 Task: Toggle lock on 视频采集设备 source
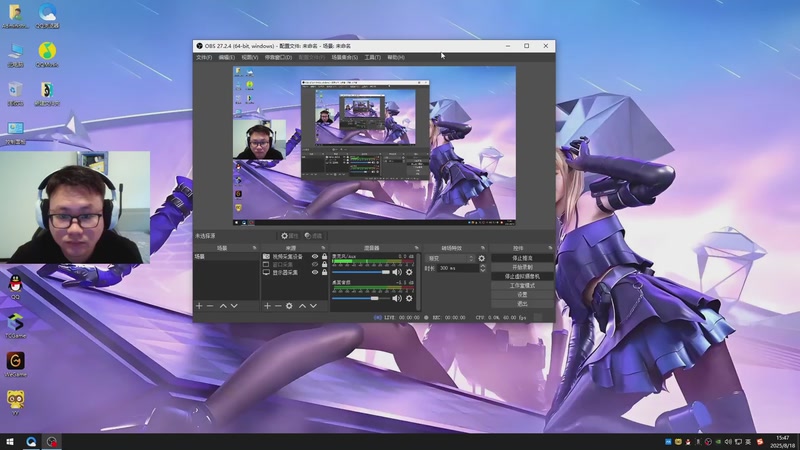click(x=324, y=257)
